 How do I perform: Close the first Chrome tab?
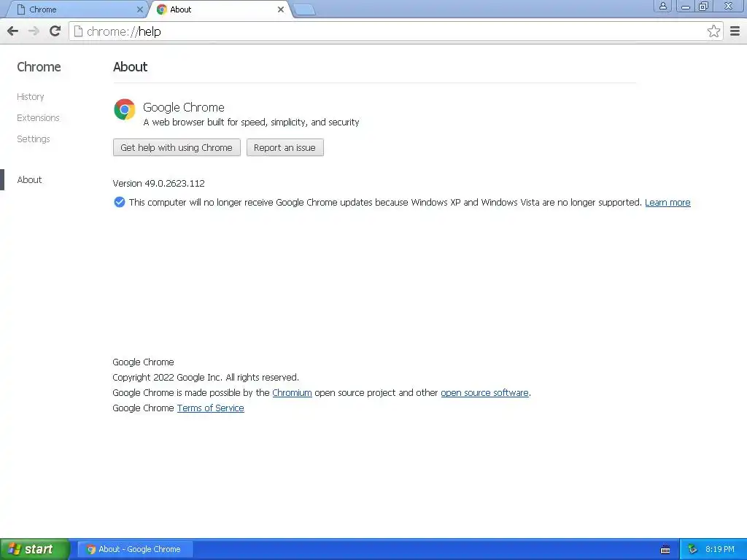coord(139,9)
